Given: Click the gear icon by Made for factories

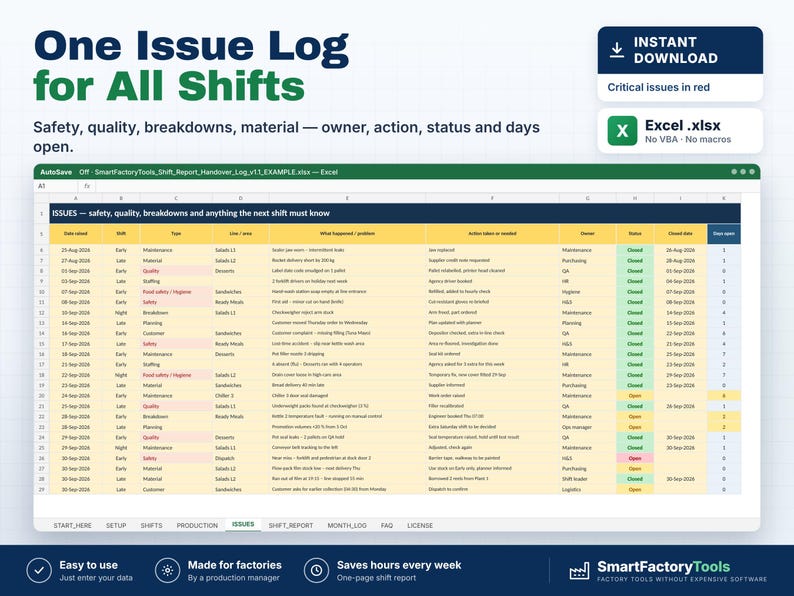Looking at the screenshot, I should [x=168, y=571].
